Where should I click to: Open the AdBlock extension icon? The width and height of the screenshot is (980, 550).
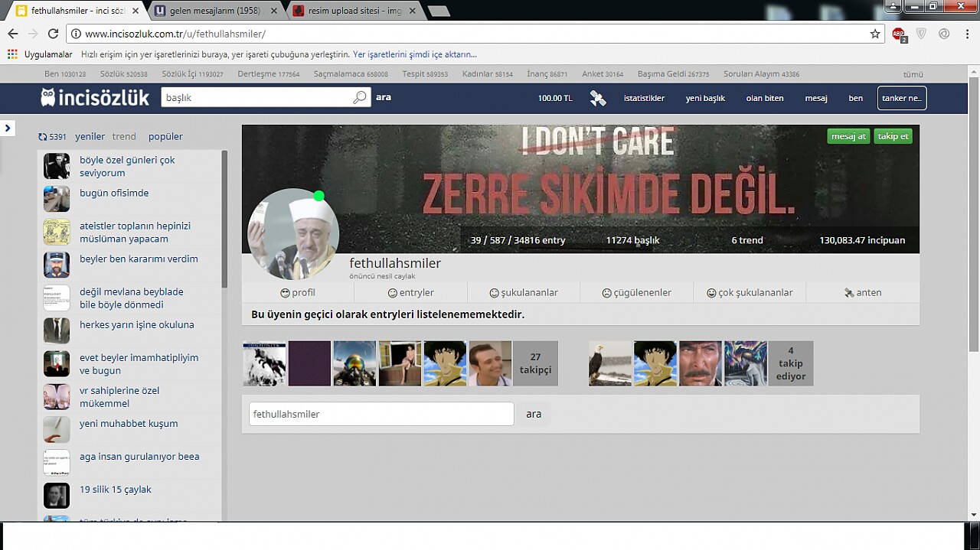coord(899,34)
